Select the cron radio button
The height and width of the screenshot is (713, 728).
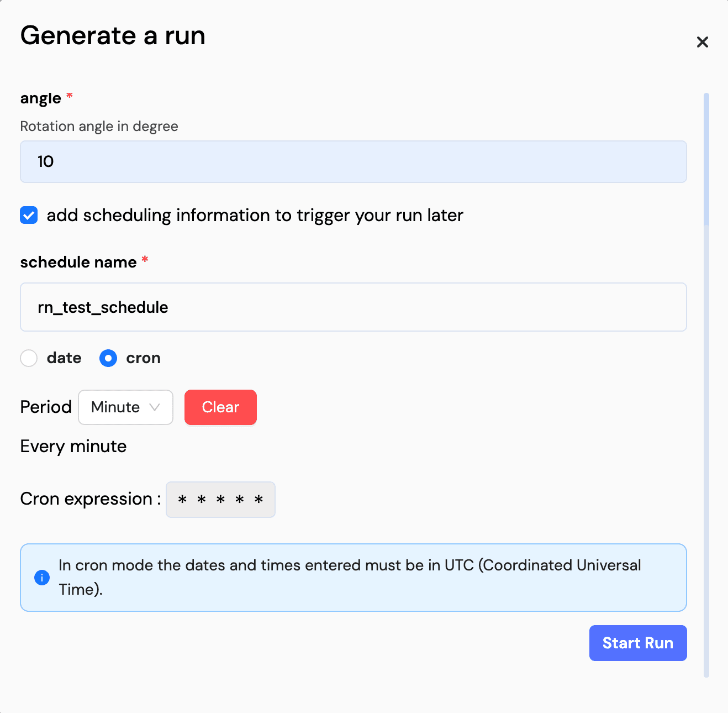[108, 358]
